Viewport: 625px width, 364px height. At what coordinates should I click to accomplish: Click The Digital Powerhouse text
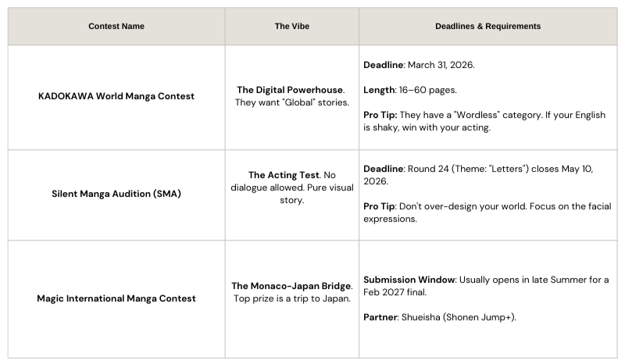click(x=291, y=90)
